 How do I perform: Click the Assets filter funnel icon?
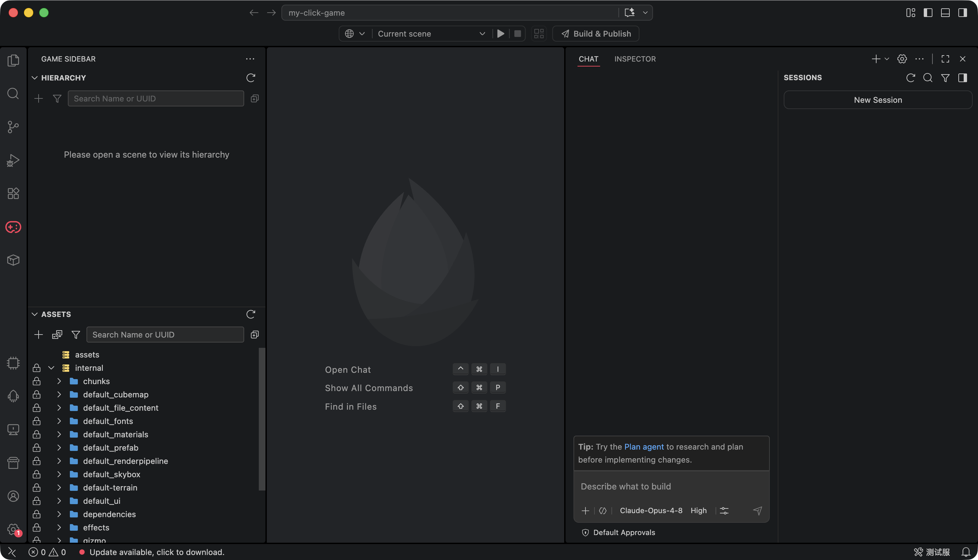76,335
